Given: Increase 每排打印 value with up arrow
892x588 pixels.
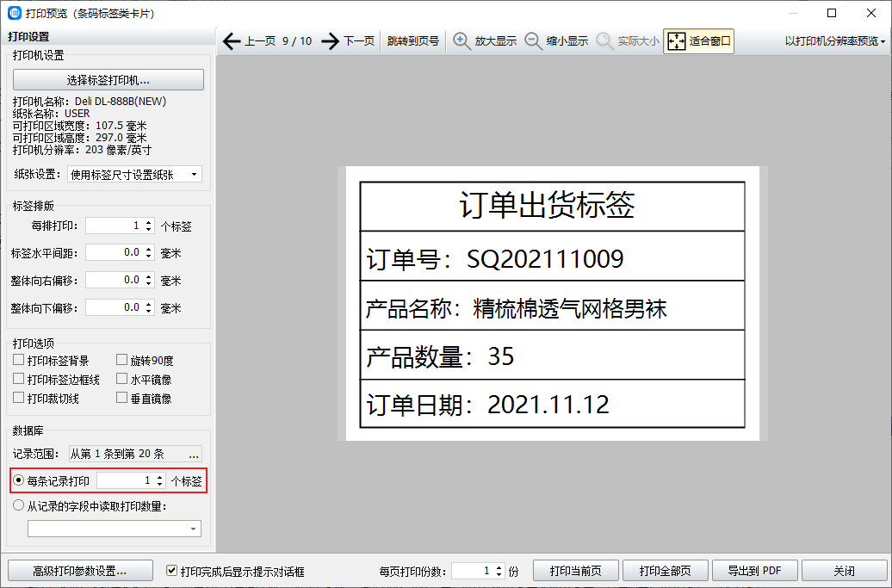Looking at the screenshot, I should pos(148,222).
